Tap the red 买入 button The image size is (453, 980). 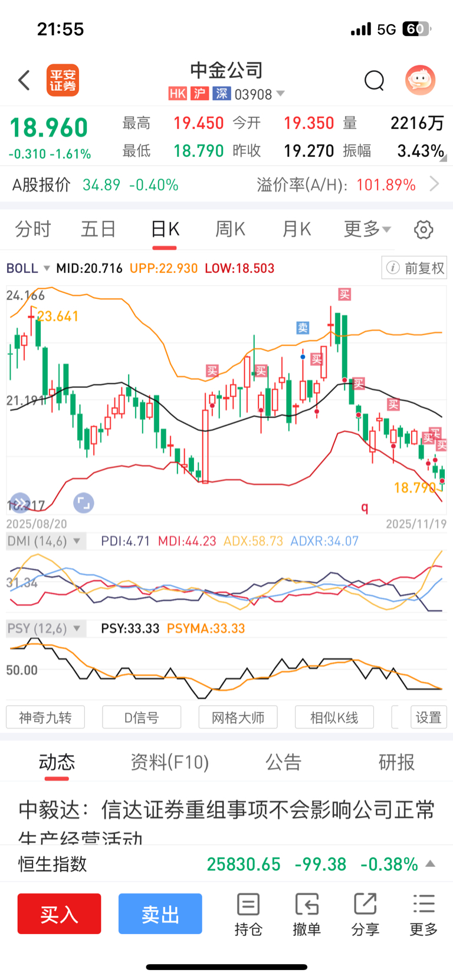click(59, 914)
